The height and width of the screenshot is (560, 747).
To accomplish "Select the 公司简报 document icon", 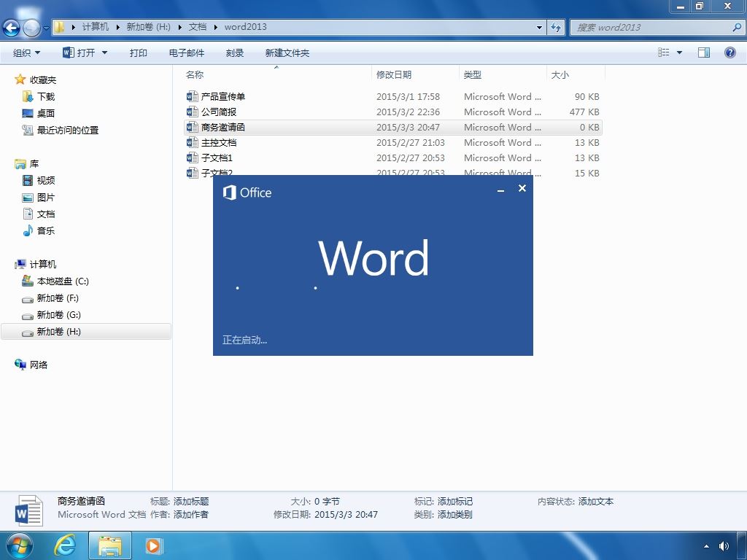I will (x=193, y=112).
